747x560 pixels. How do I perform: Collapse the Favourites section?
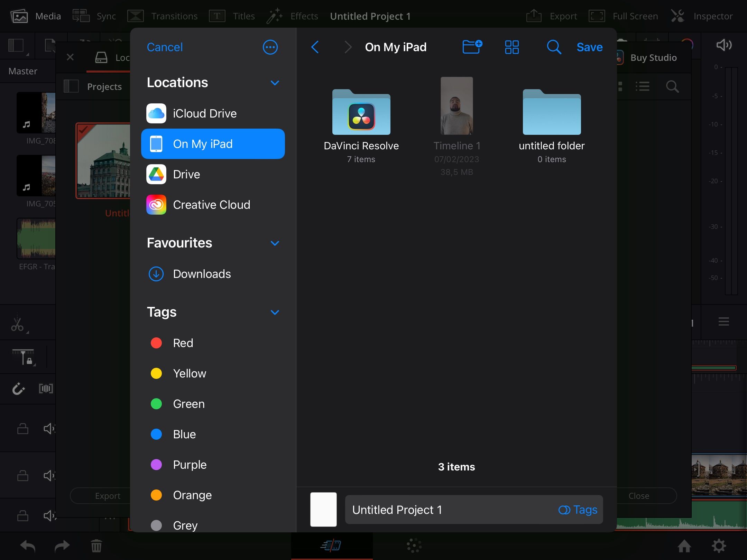(275, 243)
